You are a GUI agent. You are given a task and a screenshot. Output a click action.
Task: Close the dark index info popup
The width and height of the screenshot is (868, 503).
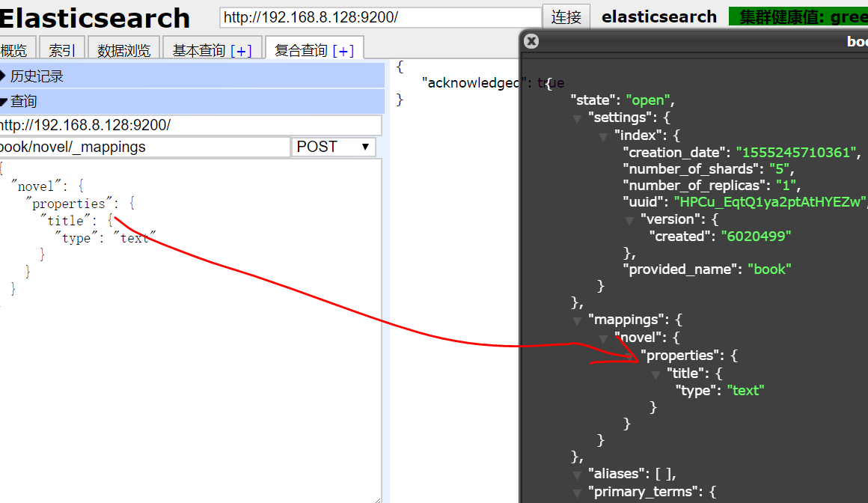point(531,41)
